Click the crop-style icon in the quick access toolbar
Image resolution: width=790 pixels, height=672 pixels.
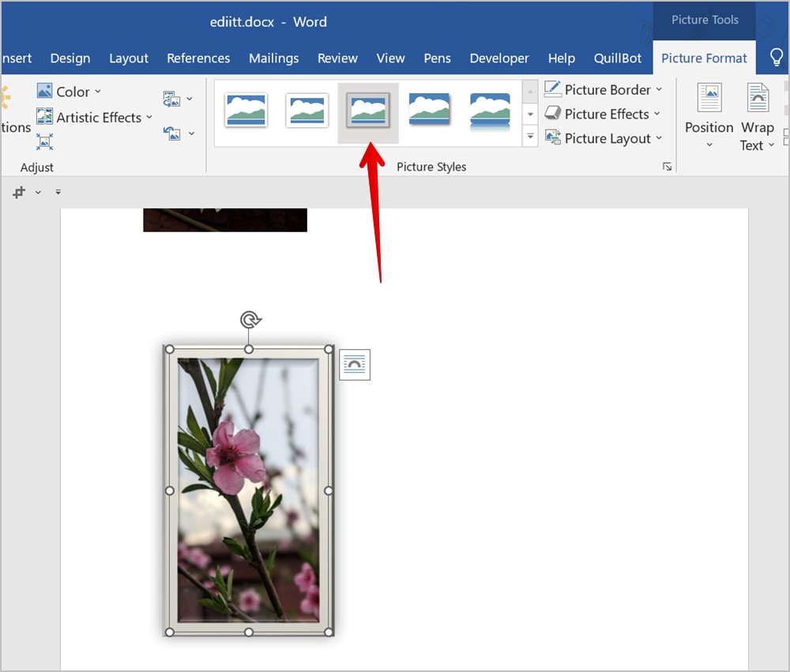pos(19,192)
